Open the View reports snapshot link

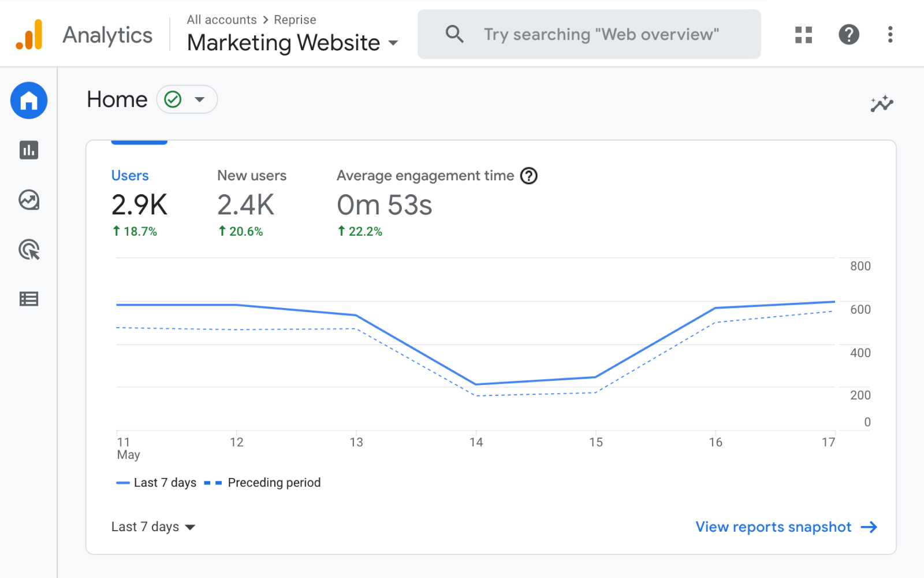pyautogui.click(x=785, y=527)
